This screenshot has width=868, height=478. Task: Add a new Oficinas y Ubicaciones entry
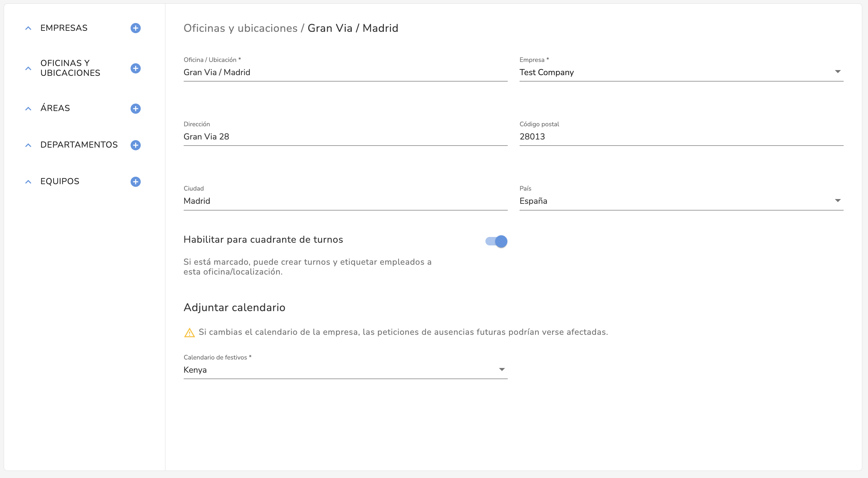[x=135, y=68]
